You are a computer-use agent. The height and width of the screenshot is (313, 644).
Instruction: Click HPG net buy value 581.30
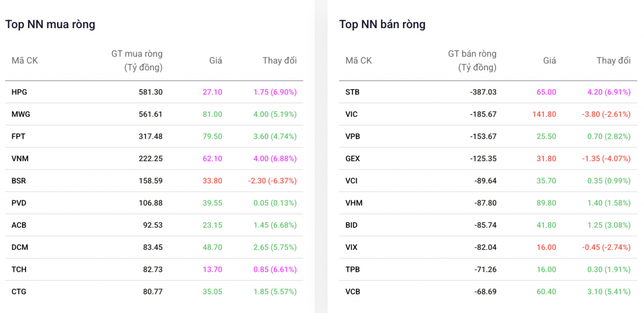tap(150, 92)
